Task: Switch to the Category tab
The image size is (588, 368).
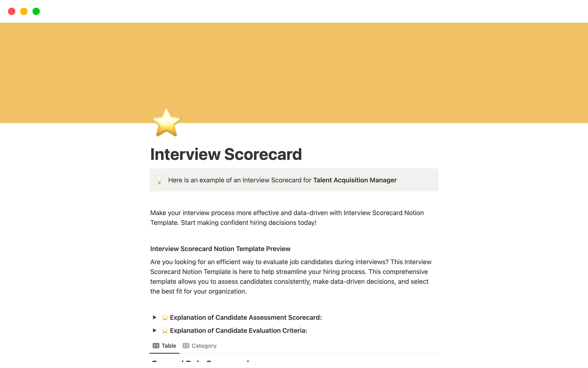Action: (x=203, y=346)
